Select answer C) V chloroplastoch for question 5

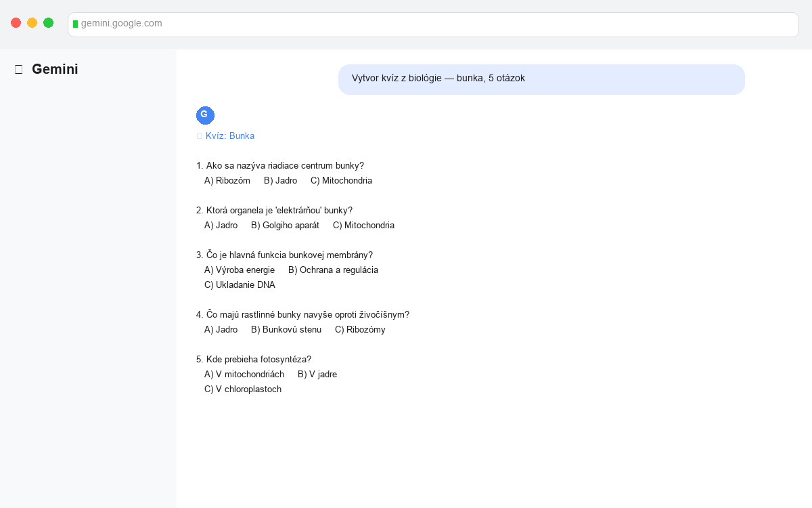pyautogui.click(x=243, y=389)
